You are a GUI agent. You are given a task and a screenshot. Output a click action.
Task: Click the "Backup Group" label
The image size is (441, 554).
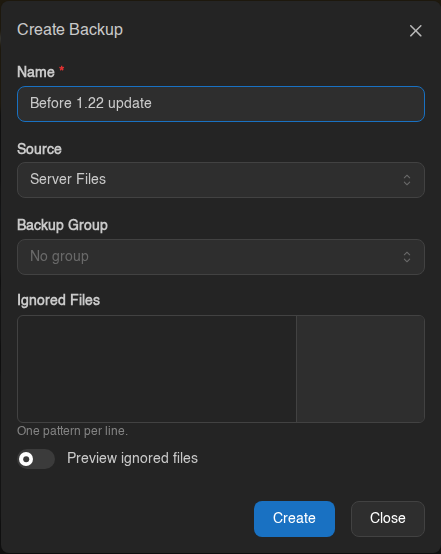(63, 225)
